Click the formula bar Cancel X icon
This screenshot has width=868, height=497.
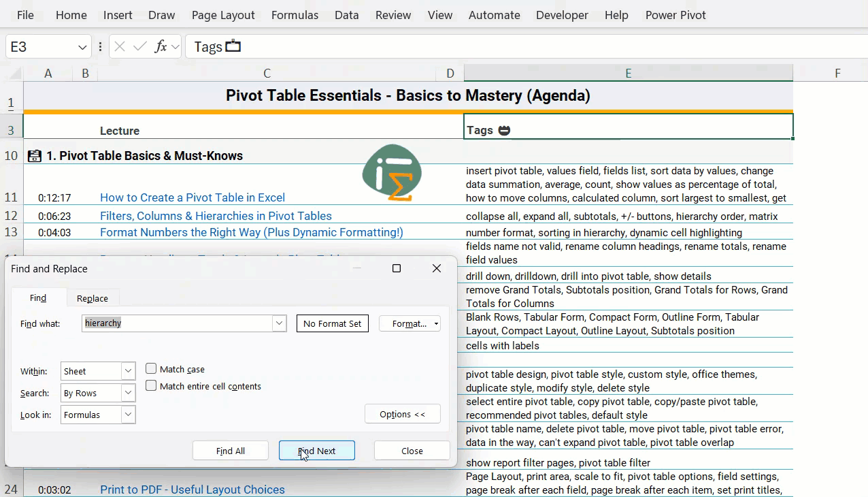[x=120, y=46]
